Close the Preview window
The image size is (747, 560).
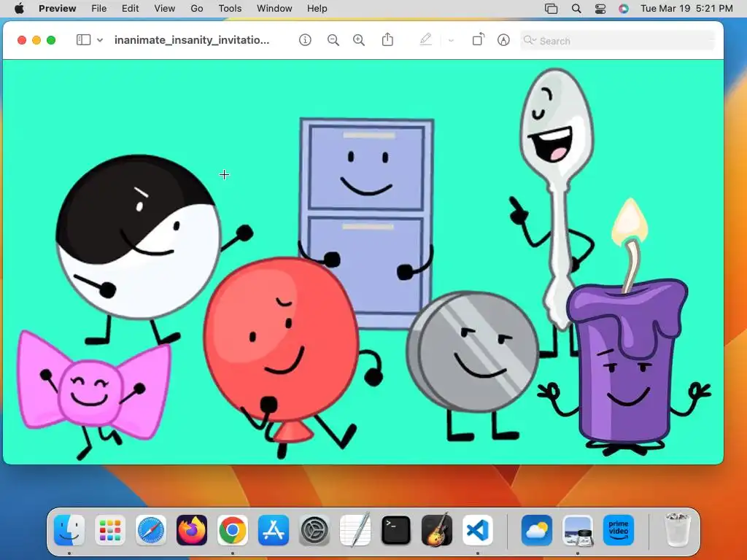pos(21,41)
